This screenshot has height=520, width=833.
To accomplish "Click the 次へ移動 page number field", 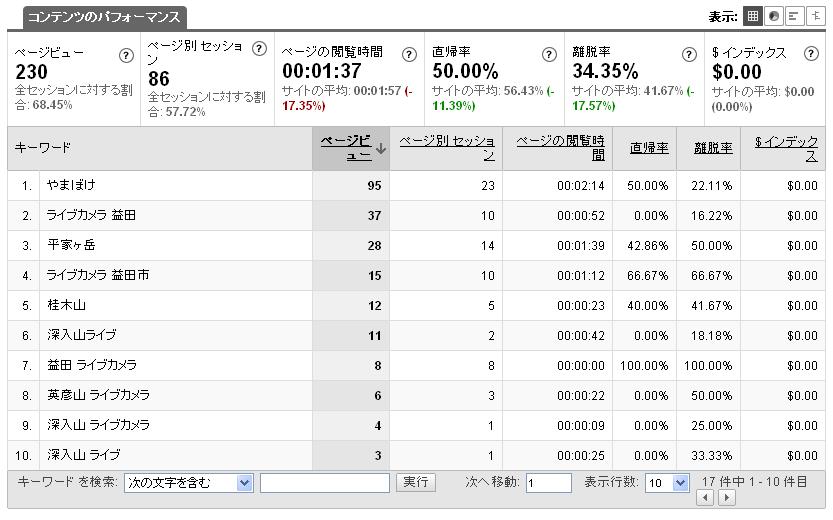I will [x=548, y=483].
